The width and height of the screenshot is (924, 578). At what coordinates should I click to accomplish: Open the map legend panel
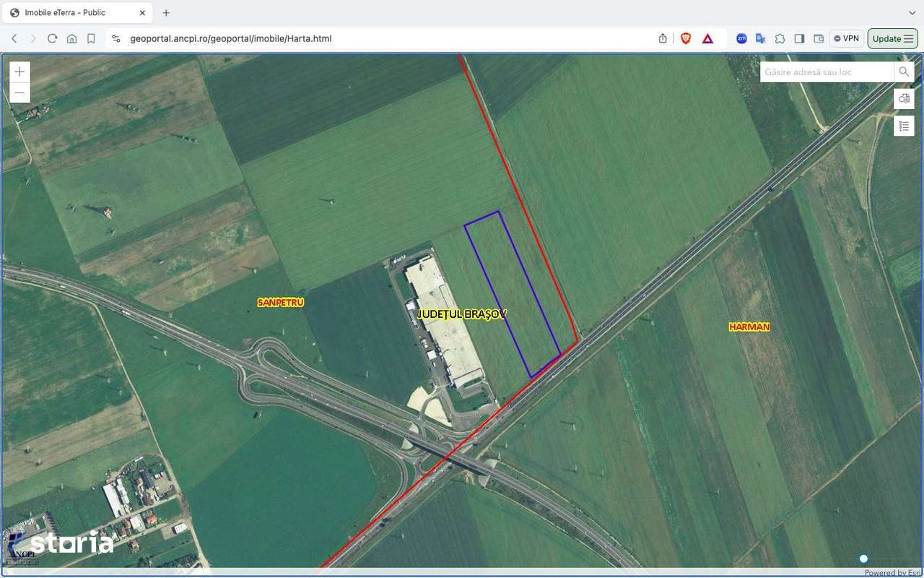pos(904,126)
